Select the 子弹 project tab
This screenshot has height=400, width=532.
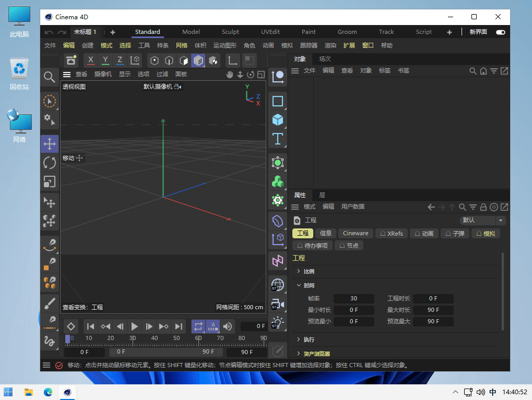tap(455, 234)
